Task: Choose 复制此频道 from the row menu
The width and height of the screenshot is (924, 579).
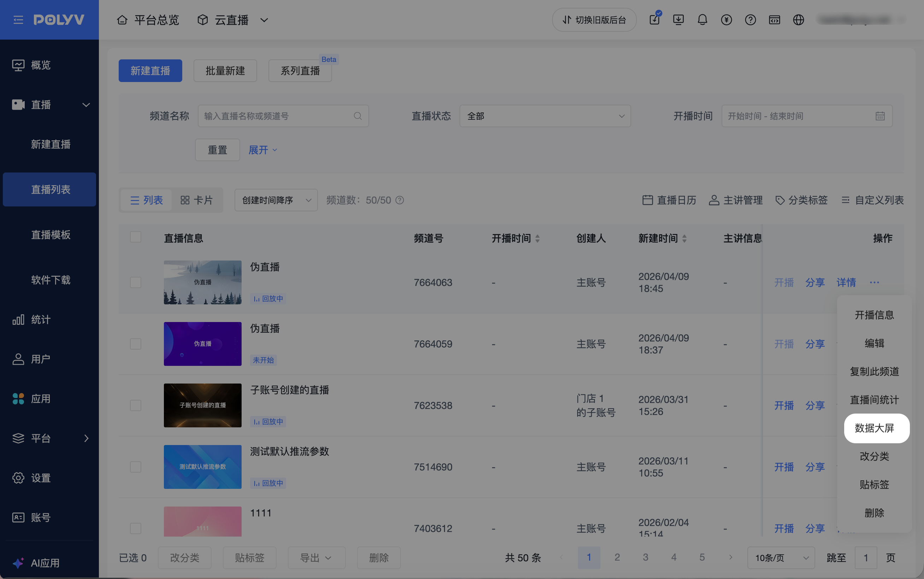Action: 874,372
